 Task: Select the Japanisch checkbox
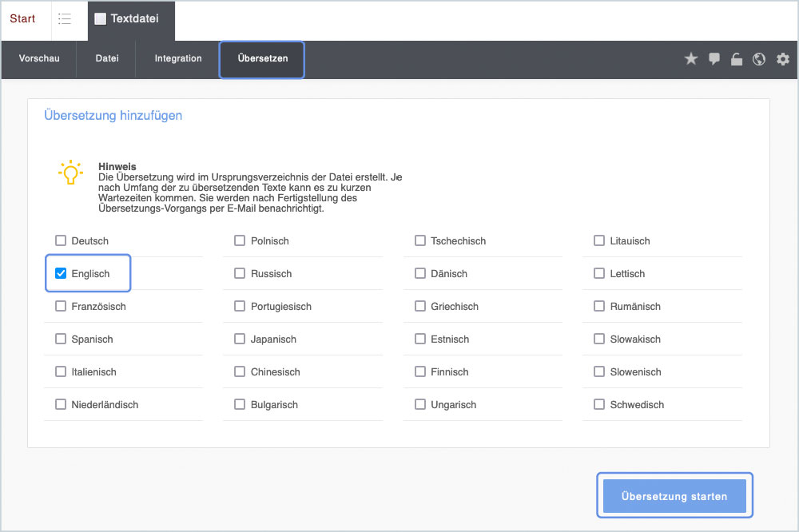(x=240, y=339)
